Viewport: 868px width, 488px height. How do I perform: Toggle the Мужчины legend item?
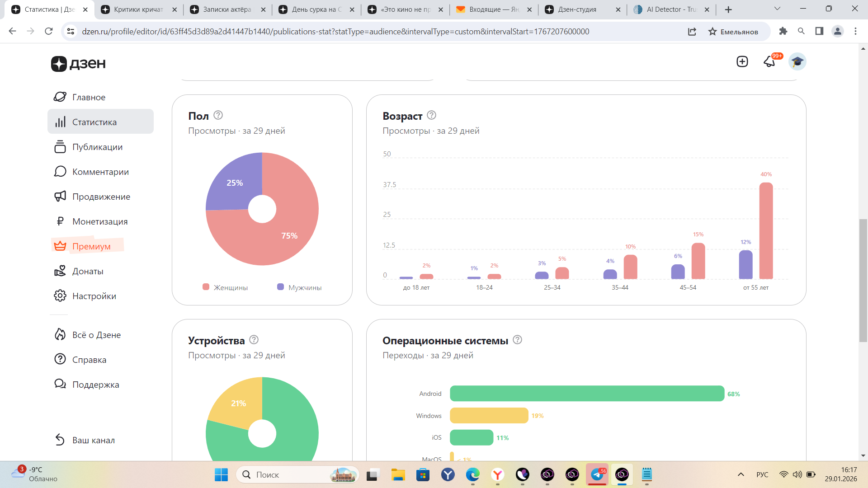click(299, 287)
